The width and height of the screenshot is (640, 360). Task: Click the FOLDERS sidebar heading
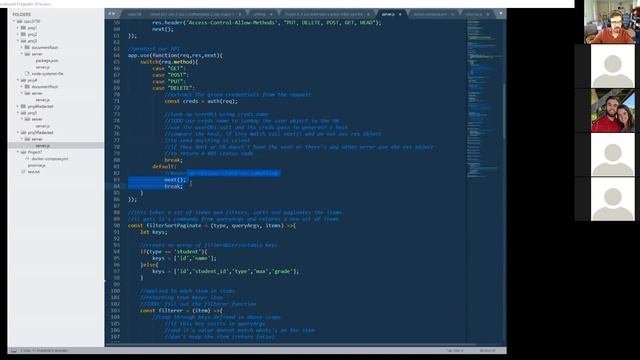21,14
